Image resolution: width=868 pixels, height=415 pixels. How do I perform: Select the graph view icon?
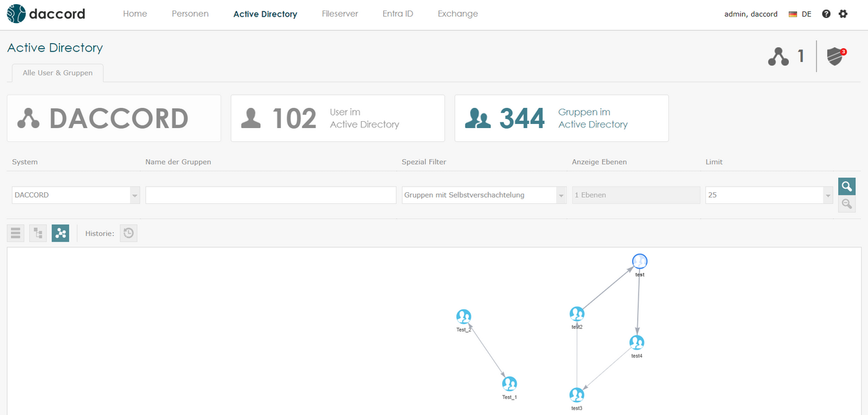(61, 233)
